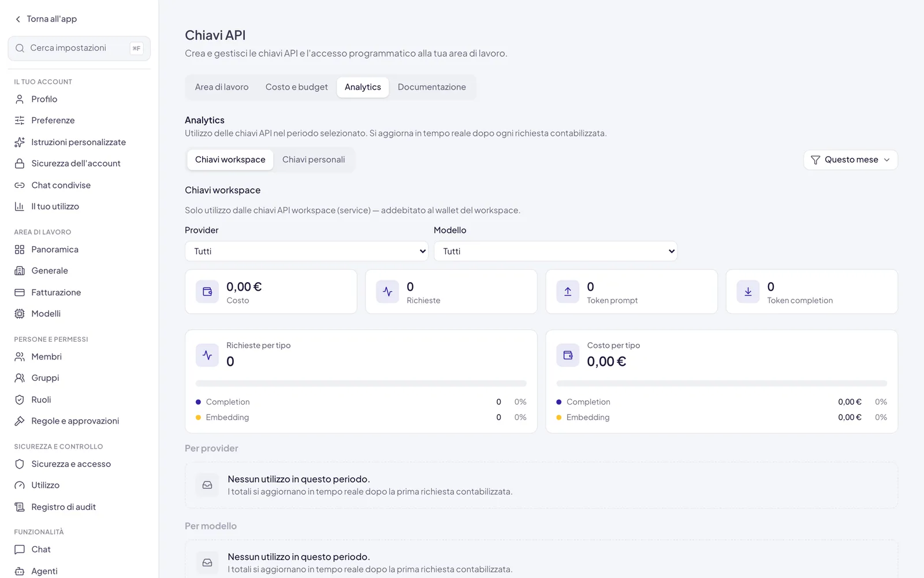Click the Panoramica grid icon
This screenshot has width=924, height=578.
[20, 249]
